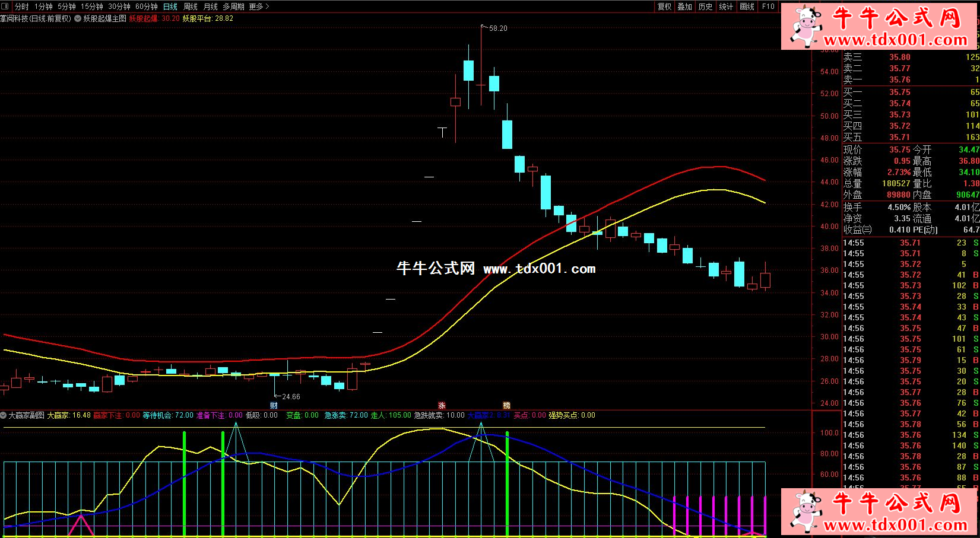Click the 画线 drawing button

point(747,7)
